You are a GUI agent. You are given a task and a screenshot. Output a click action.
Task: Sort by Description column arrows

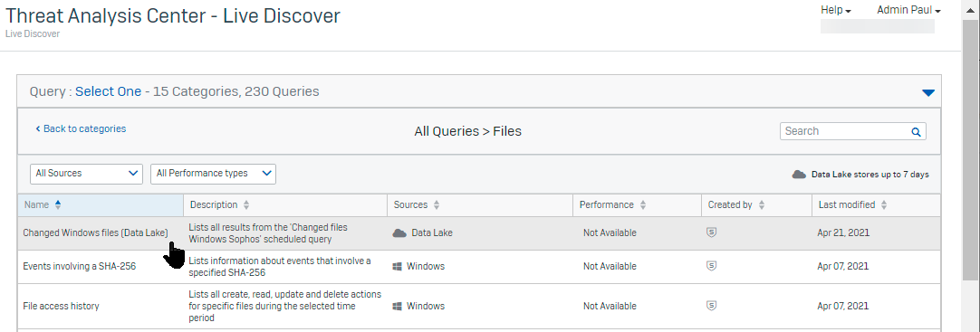(x=246, y=204)
